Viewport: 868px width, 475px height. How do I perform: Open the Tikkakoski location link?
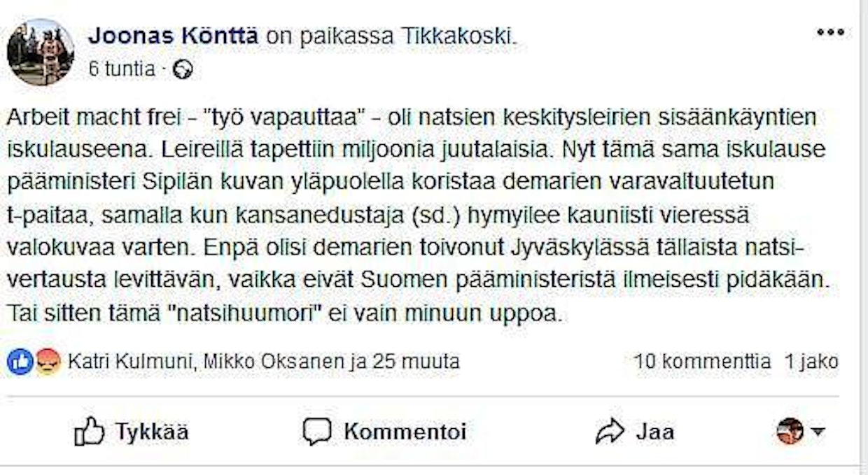(459, 36)
